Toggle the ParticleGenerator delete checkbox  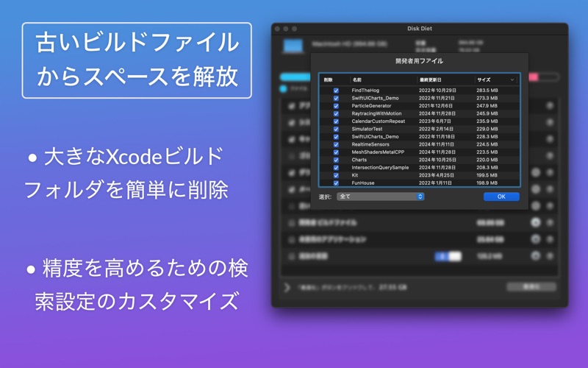pos(336,106)
